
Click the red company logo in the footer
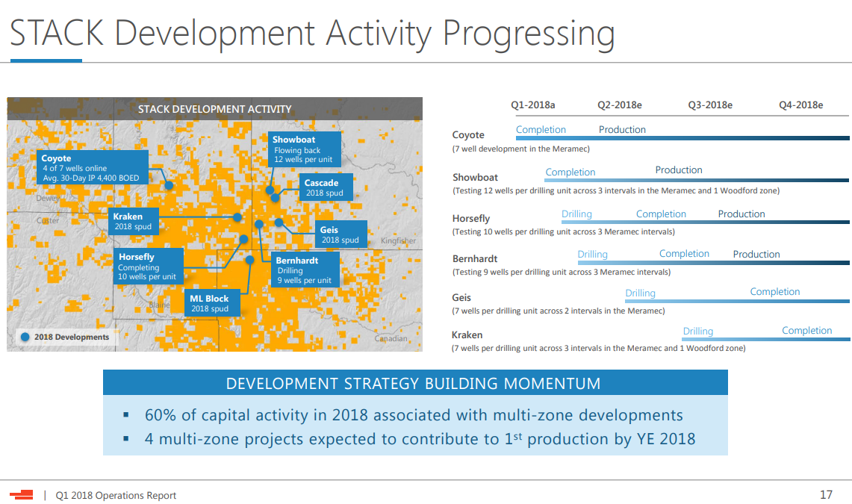click(21, 495)
